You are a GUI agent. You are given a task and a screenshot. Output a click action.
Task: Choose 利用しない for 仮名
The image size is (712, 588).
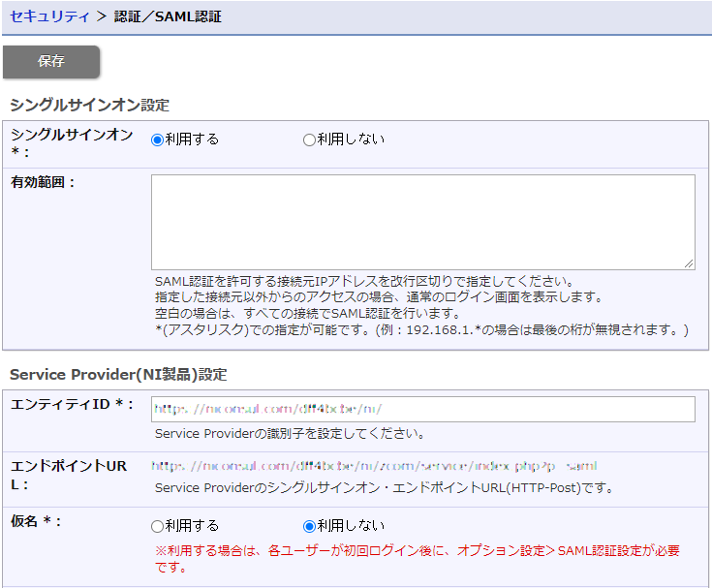pos(310,526)
